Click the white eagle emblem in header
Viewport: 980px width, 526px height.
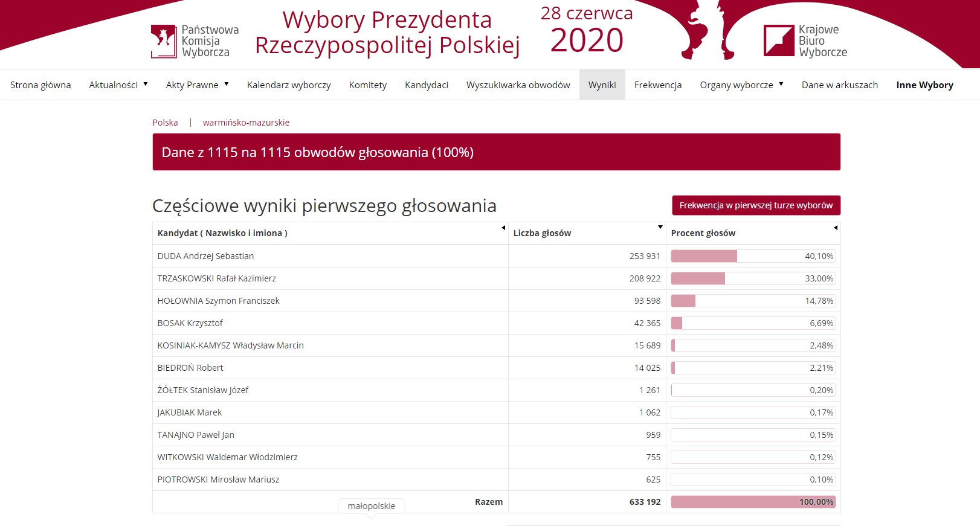pyautogui.click(x=707, y=30)
